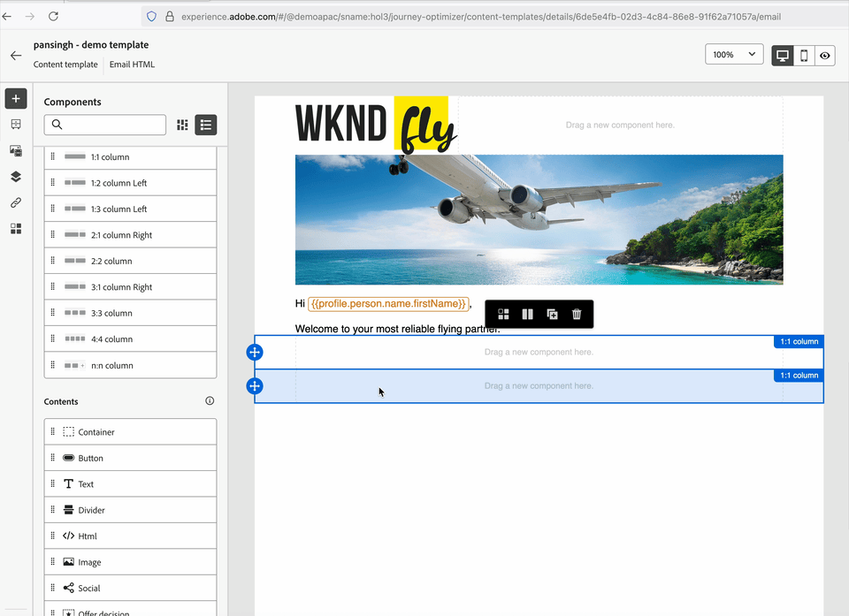Go back using the template header arrow

pos(16,55)
